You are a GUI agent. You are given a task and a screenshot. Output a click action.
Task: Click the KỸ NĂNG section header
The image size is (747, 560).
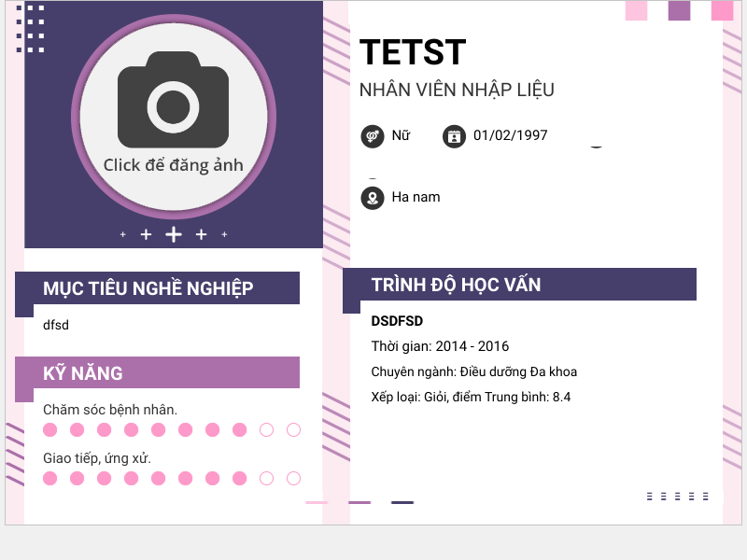[82, 373]
